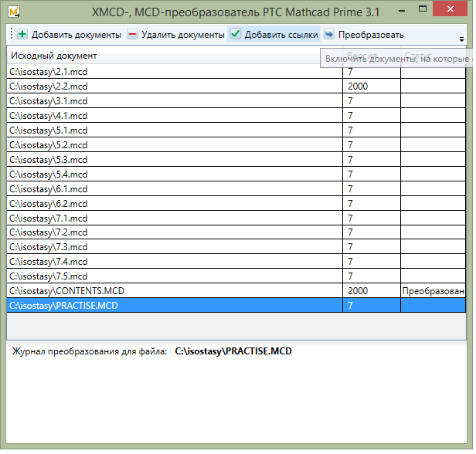Select row C:\isostasy\3.1.mcd
Viewport: 476px width, 454px height.
236,100
